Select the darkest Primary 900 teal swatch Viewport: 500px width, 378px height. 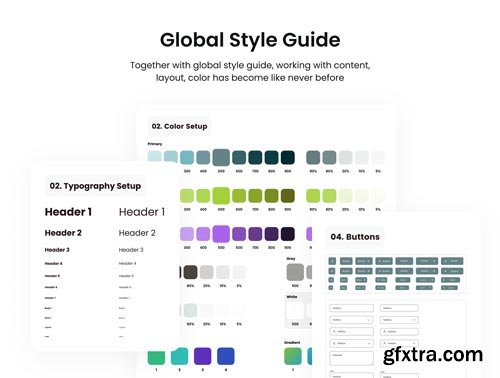(x=288, y=157)
